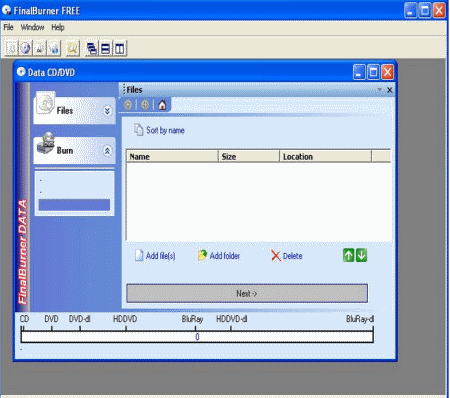Viewport: 450px width, 398px height.
Task: Maximize the FinalBurner FREE main window
Action: pos(425,11)
